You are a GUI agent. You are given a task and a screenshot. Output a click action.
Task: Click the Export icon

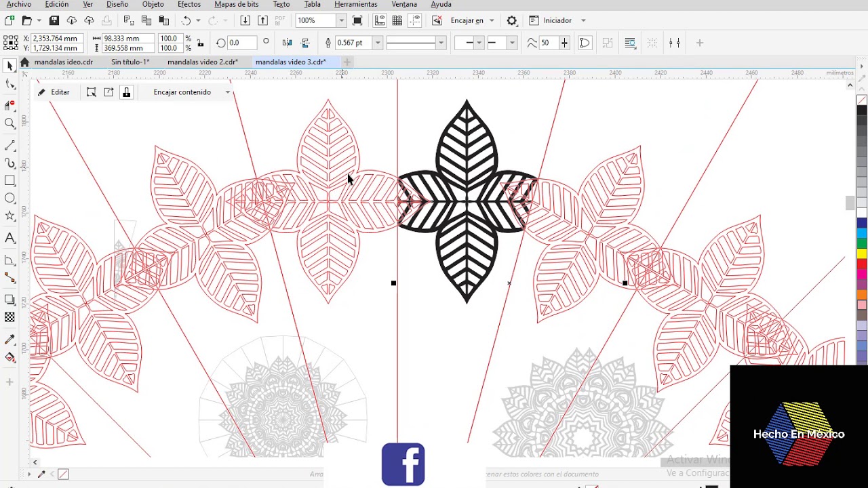[x=262, y=20]
